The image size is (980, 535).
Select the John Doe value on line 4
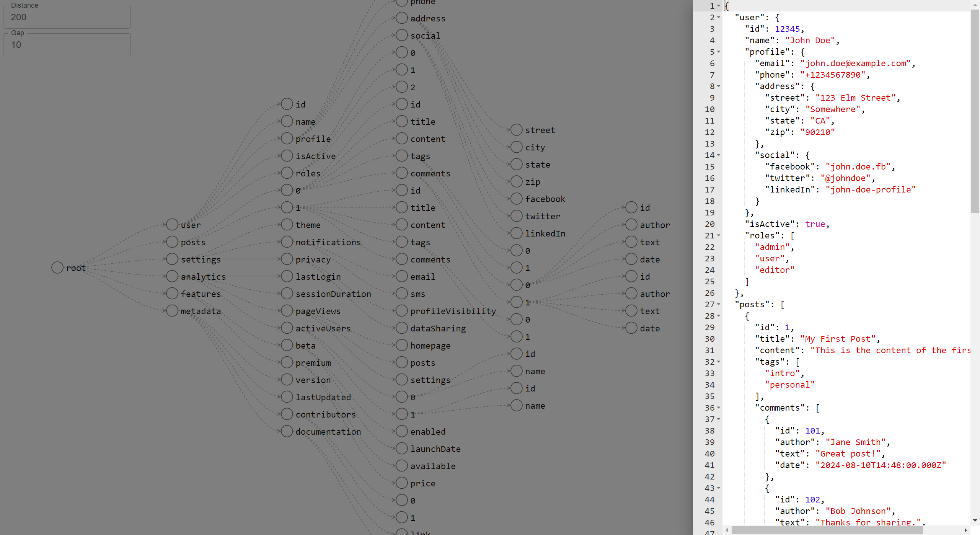(x=810, y=40)
